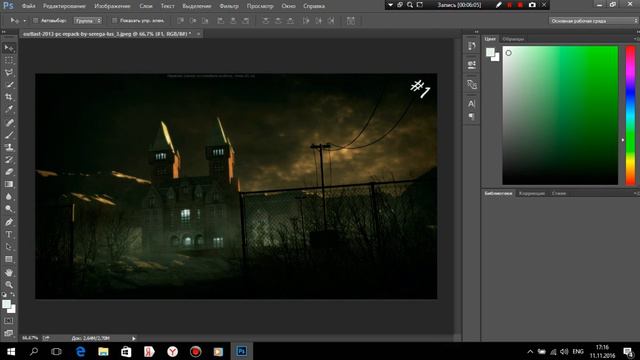Viewport: 640px width, 360px height.
Task: Open the Move tool preset picker arrow
Action: (24, 20)
